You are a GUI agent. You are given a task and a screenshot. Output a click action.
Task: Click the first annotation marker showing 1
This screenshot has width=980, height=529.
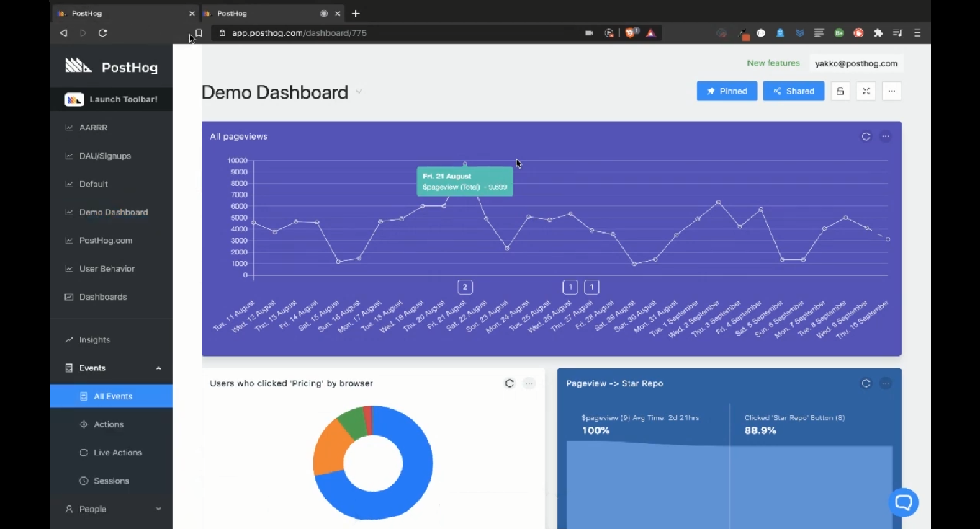(570, 287)
